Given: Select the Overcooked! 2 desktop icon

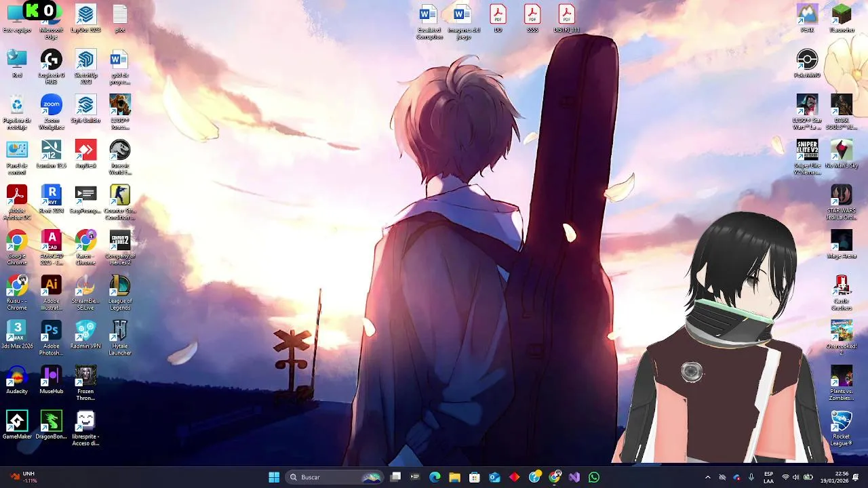Looking at the screenshot, I should tap(842, 338).
